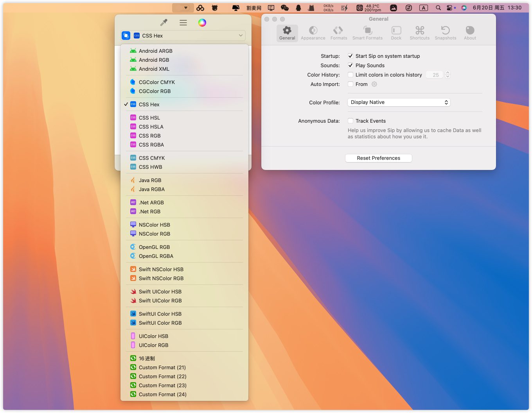Choose CSS HSLA from the list
The image size is (532, 413).
coord(185,127)
